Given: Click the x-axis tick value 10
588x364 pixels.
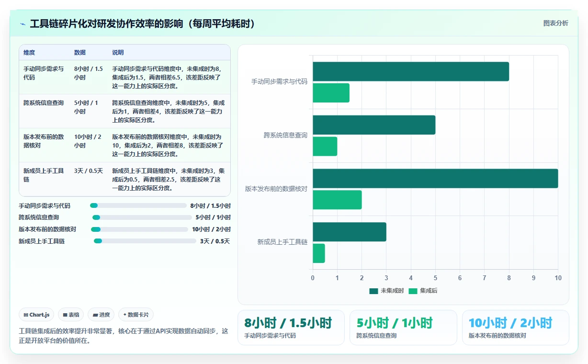Looking at the screenshot, I should point(558,278).
